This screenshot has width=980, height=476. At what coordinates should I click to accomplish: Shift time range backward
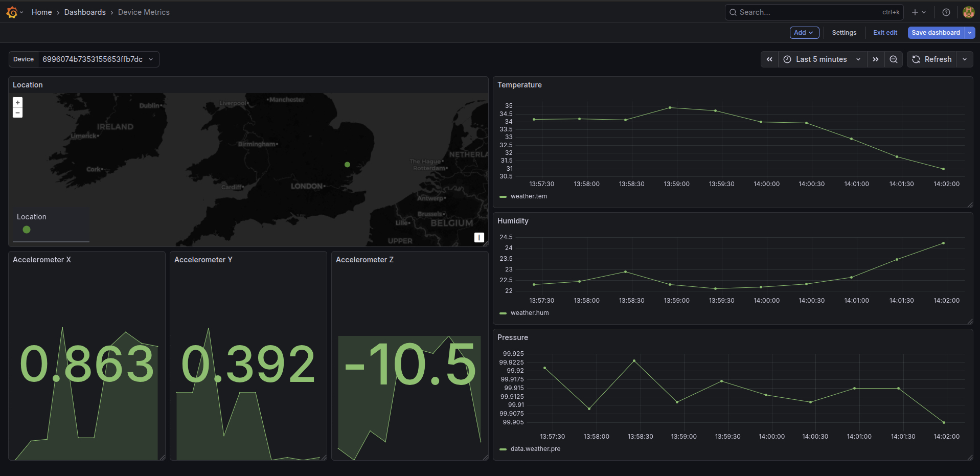(769, 59)
